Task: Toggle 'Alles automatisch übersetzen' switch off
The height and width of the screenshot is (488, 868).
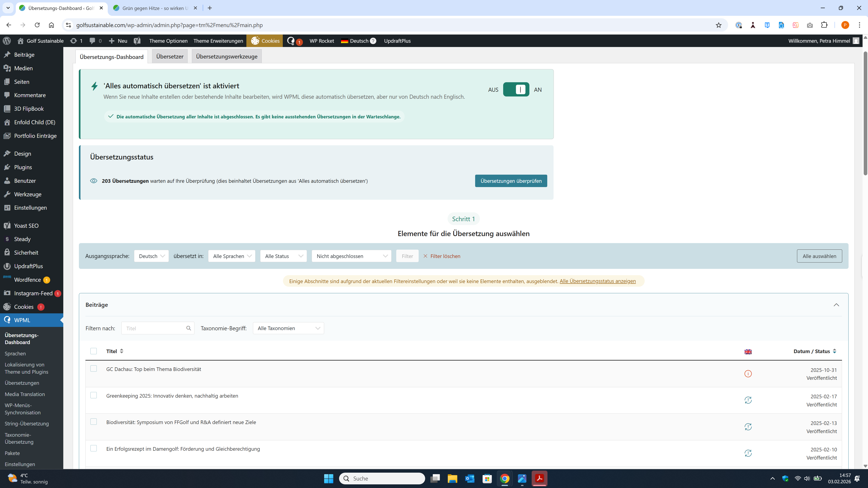Action: pyautogui.click(x=516, y=90)
